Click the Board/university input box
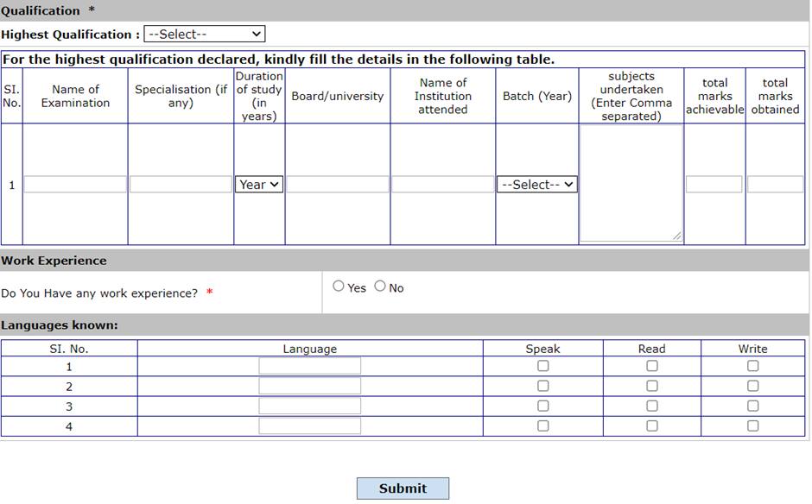The height and width of the screenshot is (504, 812). pos(338,185)
